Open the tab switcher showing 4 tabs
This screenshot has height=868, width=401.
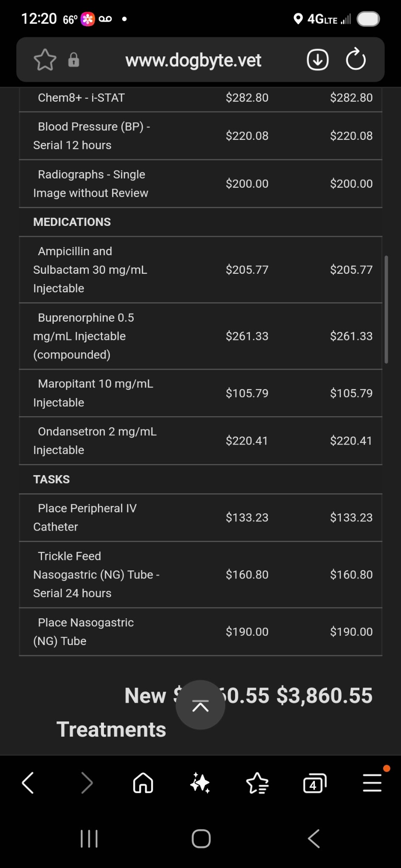pos(314,783)
